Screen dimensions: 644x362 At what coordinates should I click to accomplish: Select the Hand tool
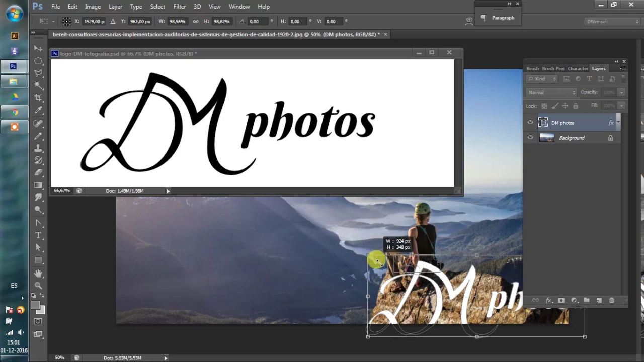click(38, 273)
